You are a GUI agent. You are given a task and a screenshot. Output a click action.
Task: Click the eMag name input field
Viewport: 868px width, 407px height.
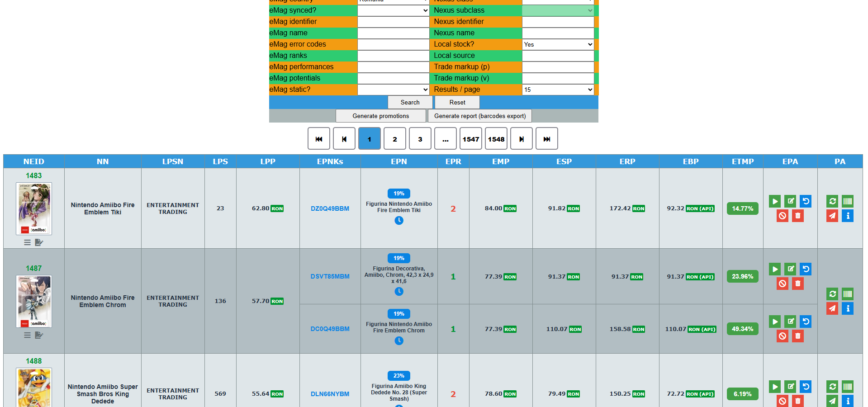(393, 33)
